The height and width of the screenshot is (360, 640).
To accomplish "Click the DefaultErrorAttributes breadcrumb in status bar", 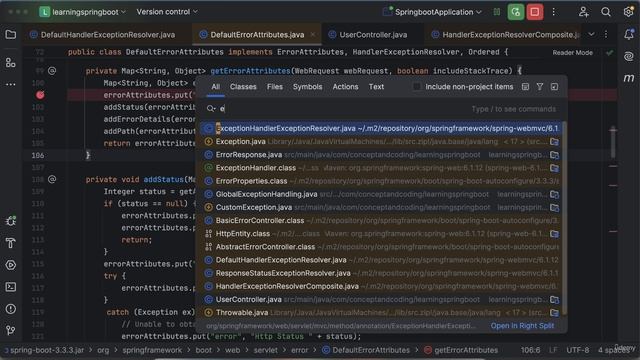I will [366, 350].
